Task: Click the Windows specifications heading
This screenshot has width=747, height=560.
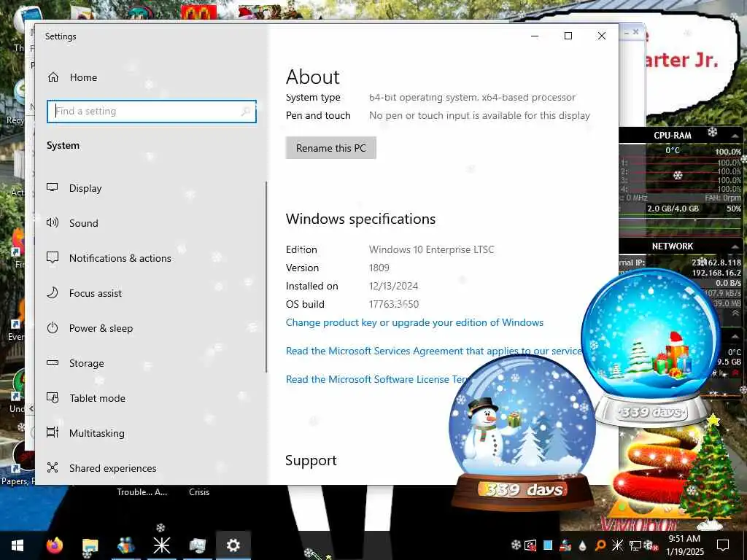Action: coord(360,219)
